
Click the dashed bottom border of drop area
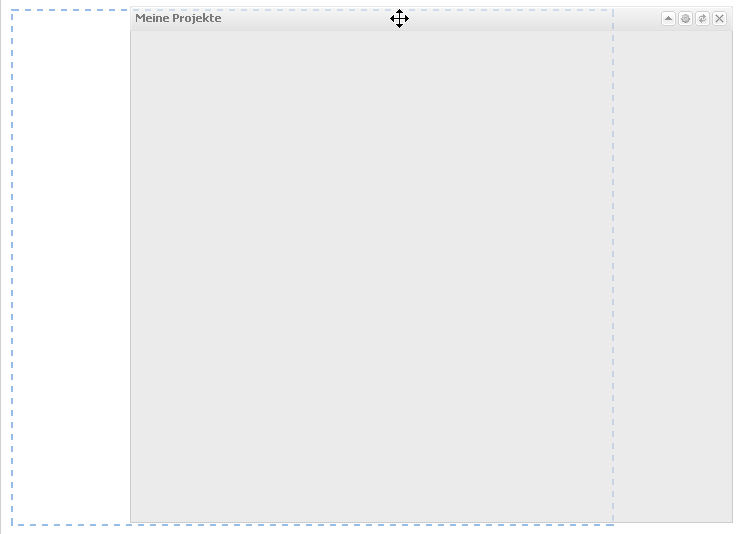313,525
